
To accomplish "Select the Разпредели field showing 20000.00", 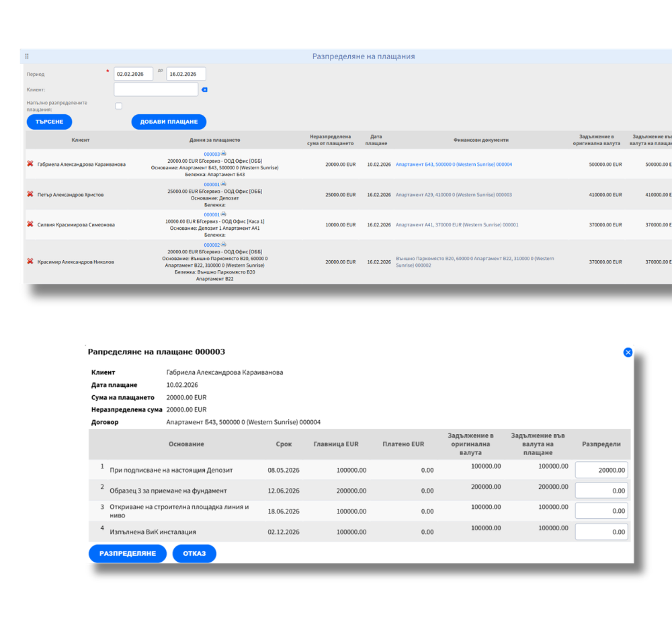I will coord(601,470).
